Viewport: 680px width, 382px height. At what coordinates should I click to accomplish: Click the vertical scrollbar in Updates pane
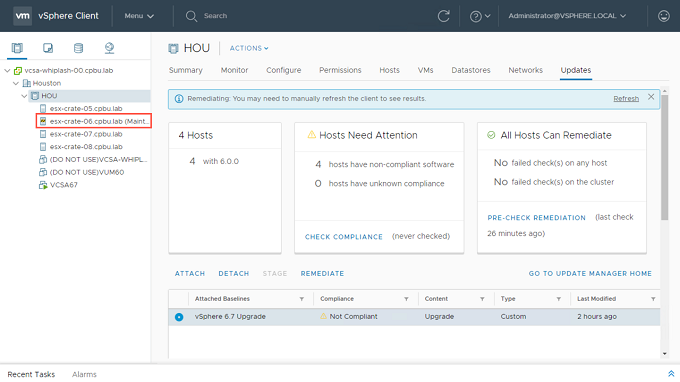[x=664, y=158]
